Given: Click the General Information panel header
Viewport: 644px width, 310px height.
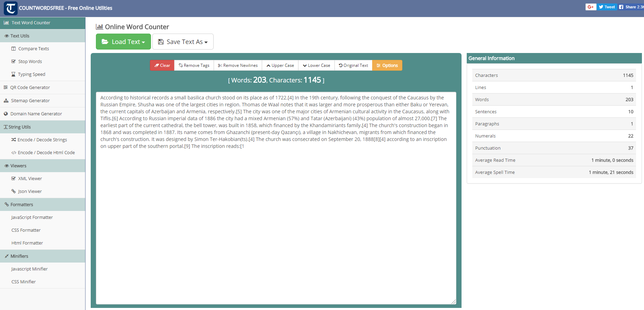Looking at the screenshot, I should (554, 58).
